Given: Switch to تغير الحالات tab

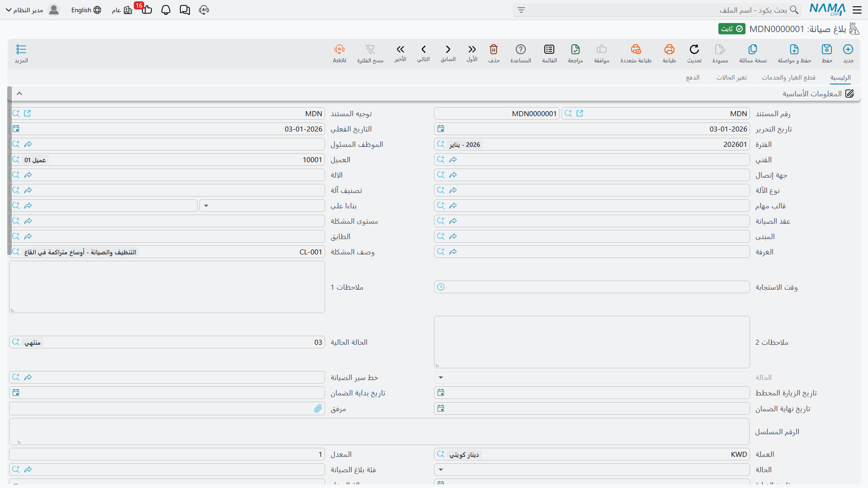Looking at the screenshot, I should tap(731, 78).
